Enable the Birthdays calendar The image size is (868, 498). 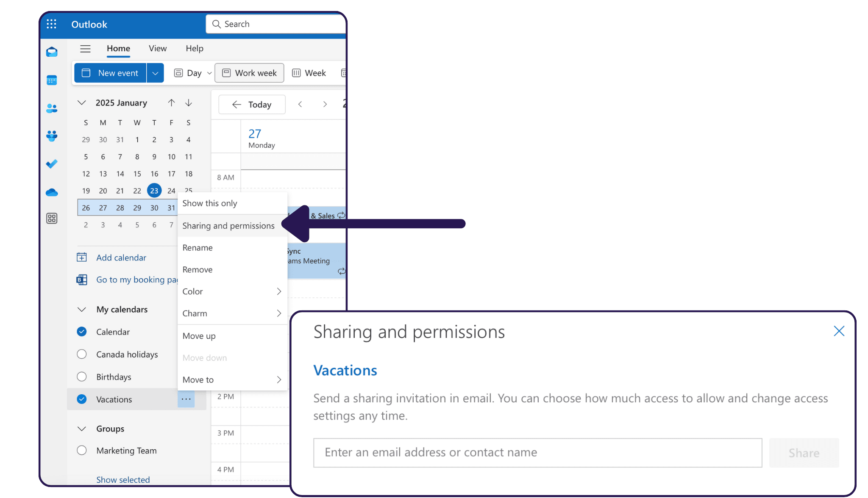pos(82,376)
